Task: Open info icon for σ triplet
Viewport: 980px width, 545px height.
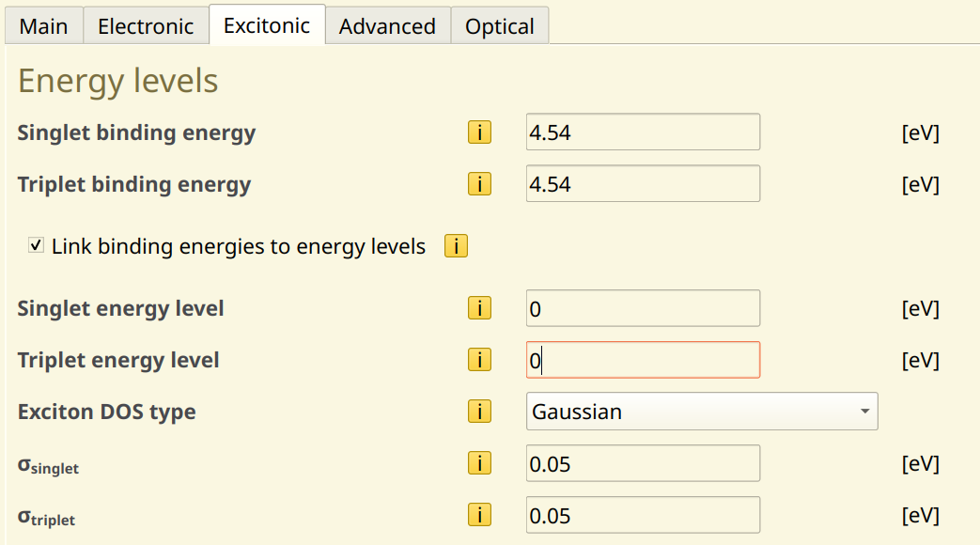Action: click(x=479, y=515)
